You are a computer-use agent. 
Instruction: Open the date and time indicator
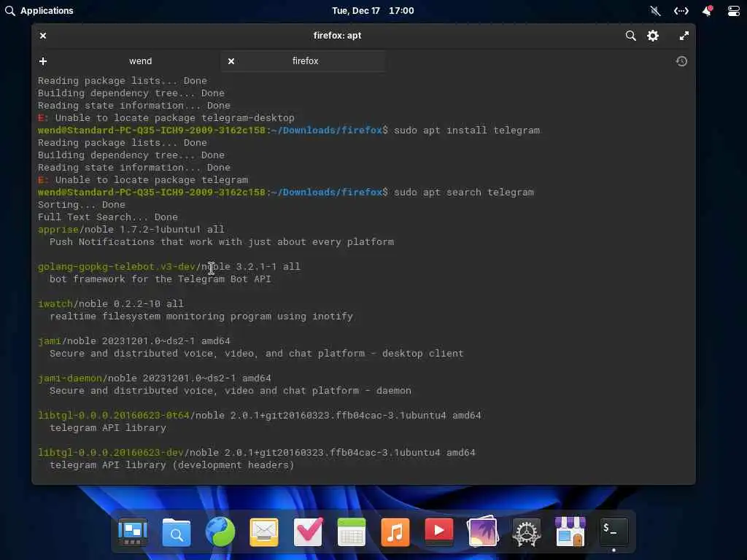(373, 10)
